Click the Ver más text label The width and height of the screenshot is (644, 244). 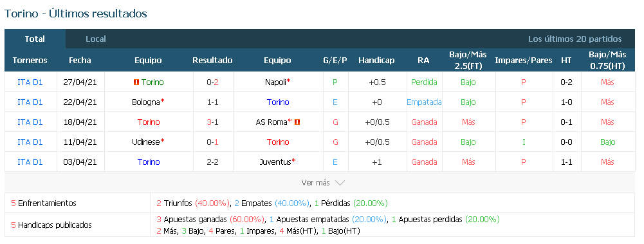315,183
